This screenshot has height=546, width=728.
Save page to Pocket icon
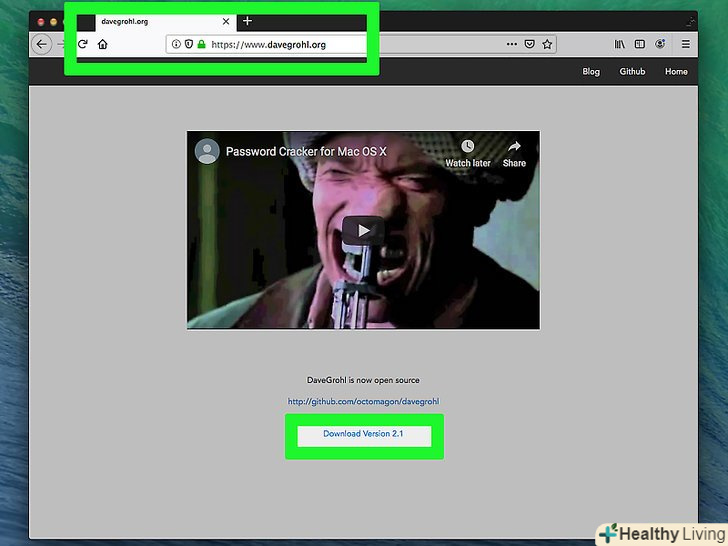(x=529, y=44)
